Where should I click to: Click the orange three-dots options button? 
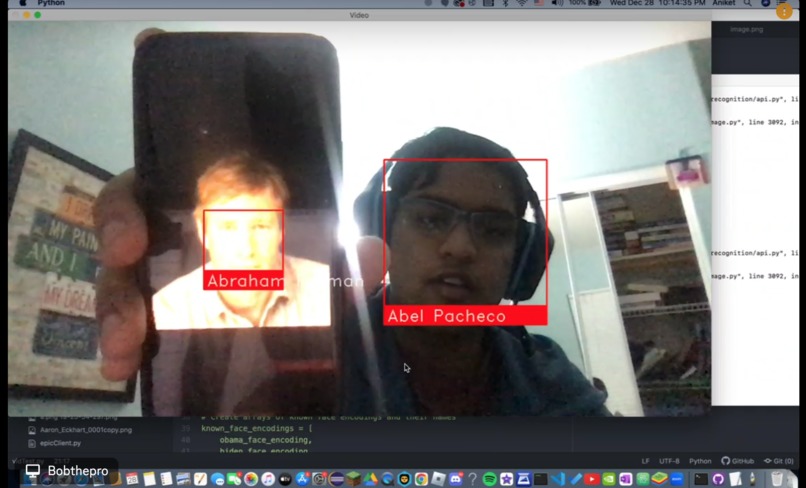[784, 11]
